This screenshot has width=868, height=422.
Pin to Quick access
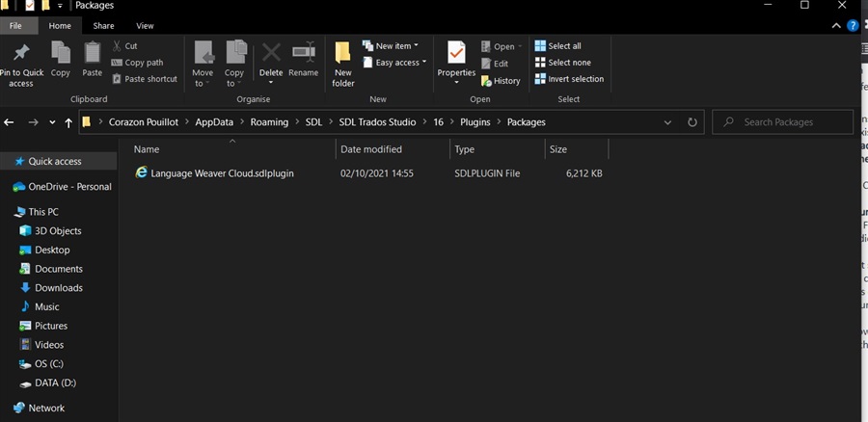pyautogui.click(x=21, y=66)
